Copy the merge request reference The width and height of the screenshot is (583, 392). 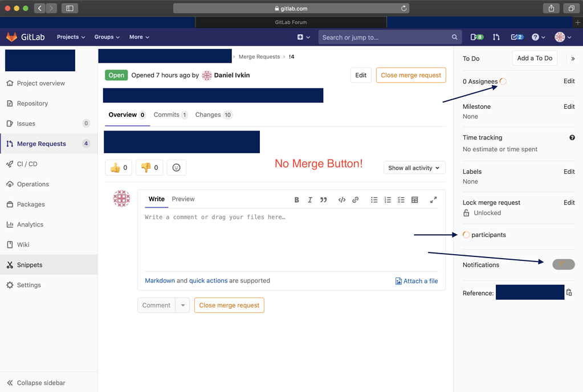point(569,292)
